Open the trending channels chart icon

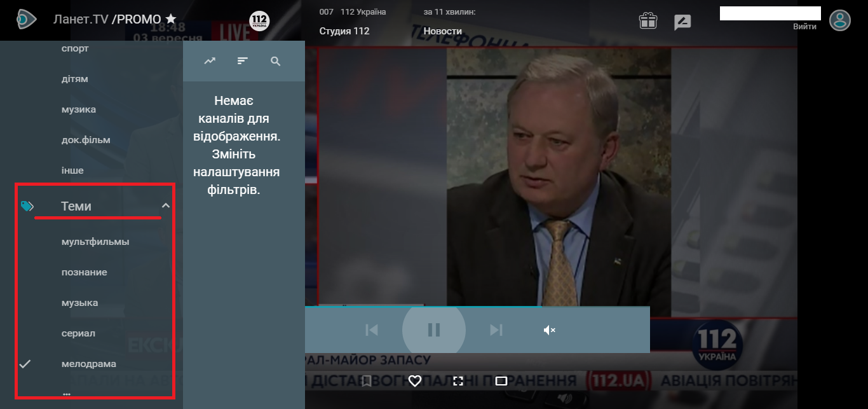210,61
